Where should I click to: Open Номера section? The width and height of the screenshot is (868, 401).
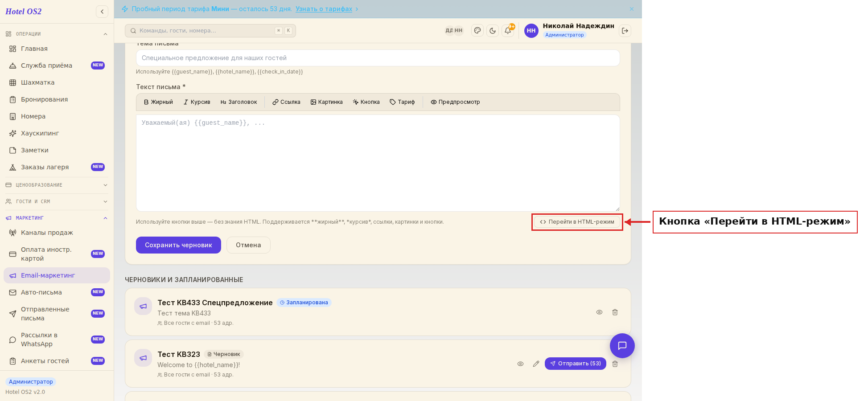click(x=57, y=116)
